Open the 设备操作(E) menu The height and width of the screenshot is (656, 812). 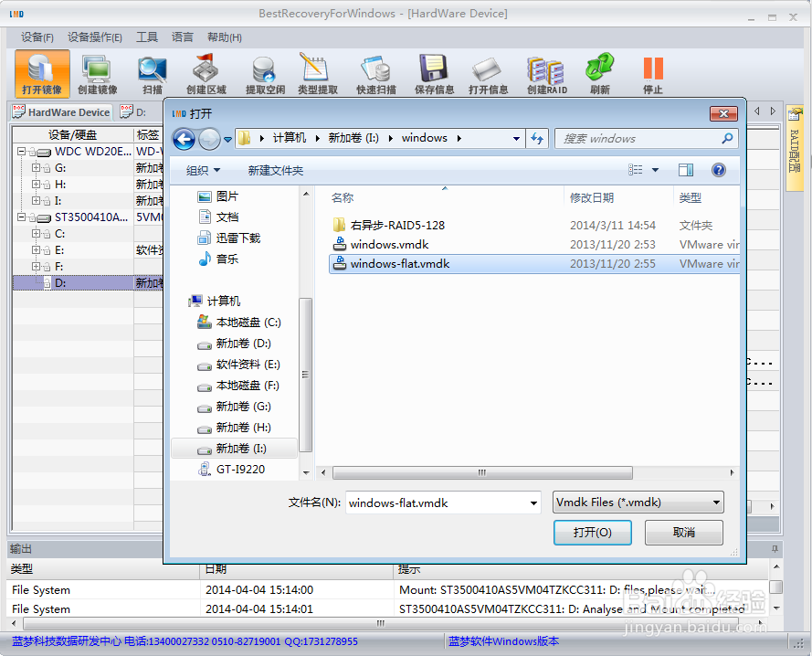pyautogui.click(x=94, y=37)
